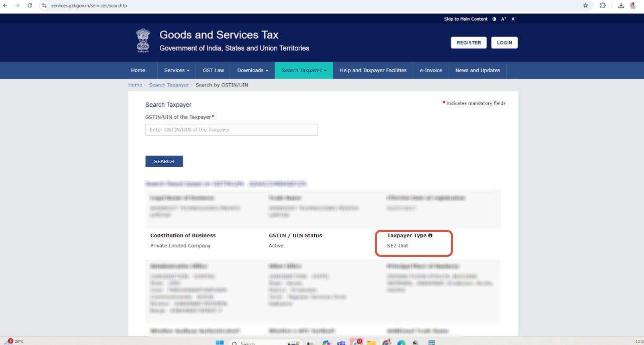
Task: Click the Search Taxpayer breadcrumb link
Action: pyautogui.click(x=169, y=85)
